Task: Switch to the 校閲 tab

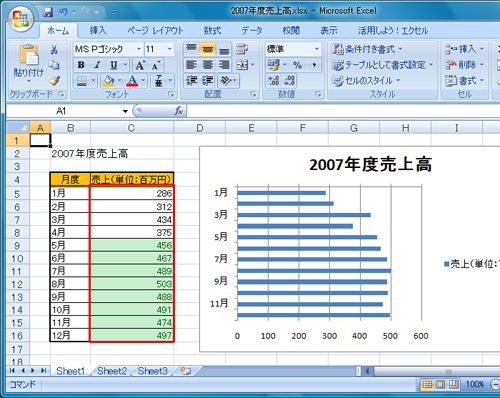Action: coord(291,31)
